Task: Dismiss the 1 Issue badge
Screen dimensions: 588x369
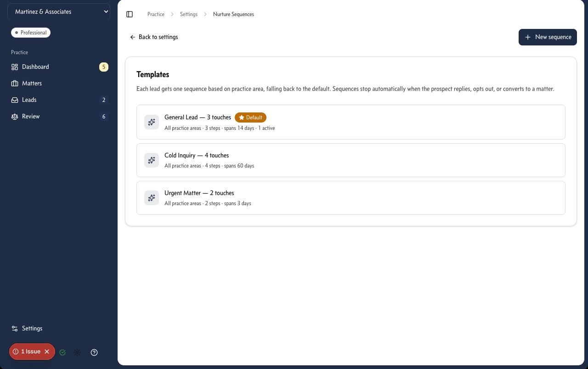Action: 47,352
